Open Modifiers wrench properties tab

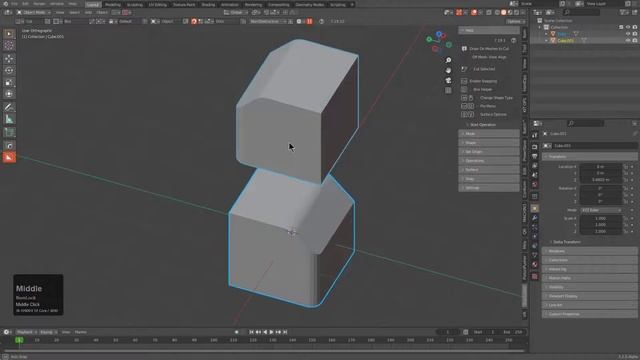click(x=535, y=218)
